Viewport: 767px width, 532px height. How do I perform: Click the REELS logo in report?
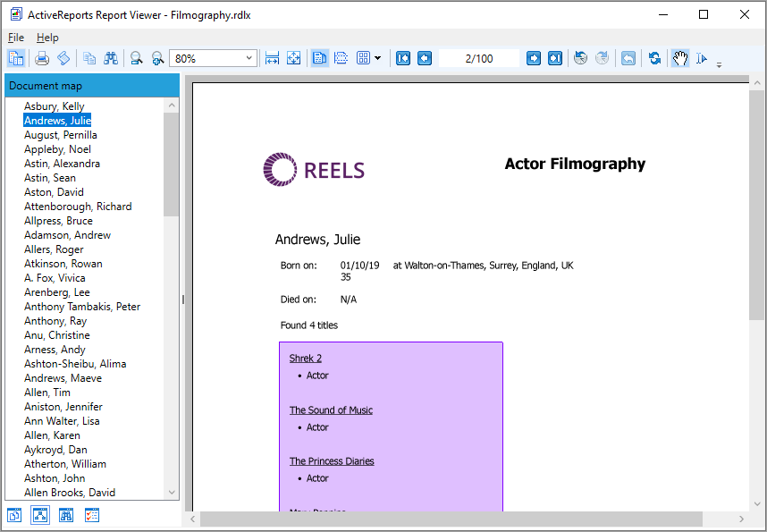[x=314, y=169]
